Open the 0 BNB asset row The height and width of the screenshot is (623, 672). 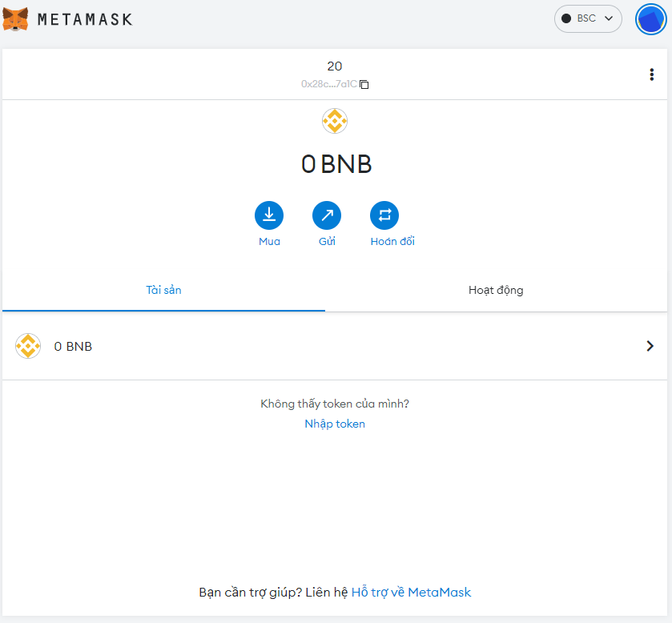[335, 346]
